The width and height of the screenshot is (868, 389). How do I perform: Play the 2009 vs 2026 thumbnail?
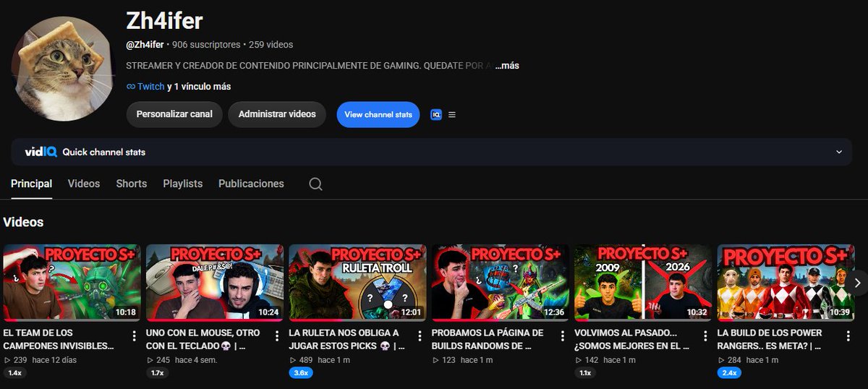(643, 283)
